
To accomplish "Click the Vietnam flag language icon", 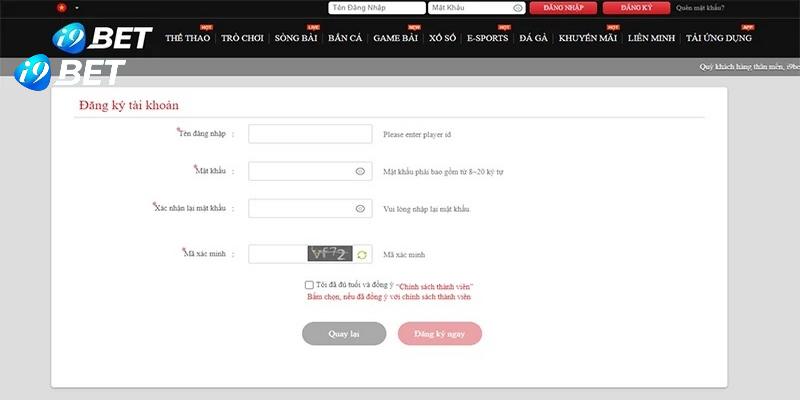I will click(64, 7).
